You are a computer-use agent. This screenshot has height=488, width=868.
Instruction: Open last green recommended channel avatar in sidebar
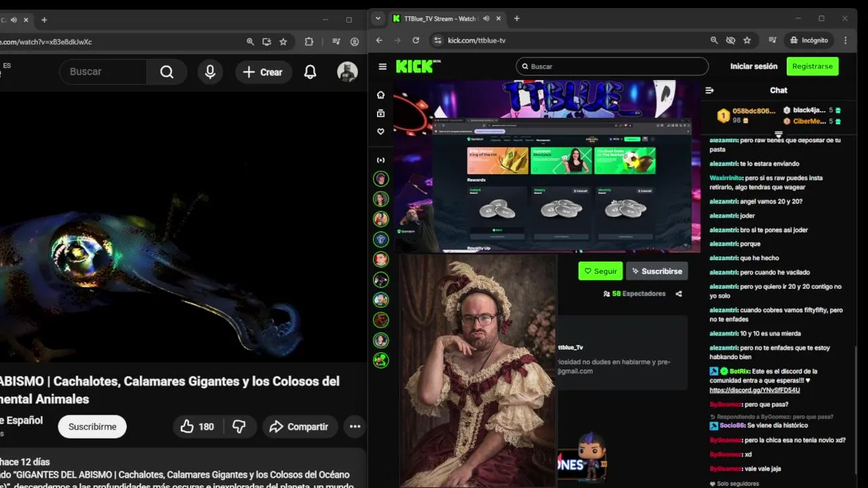tap(381, 360)
